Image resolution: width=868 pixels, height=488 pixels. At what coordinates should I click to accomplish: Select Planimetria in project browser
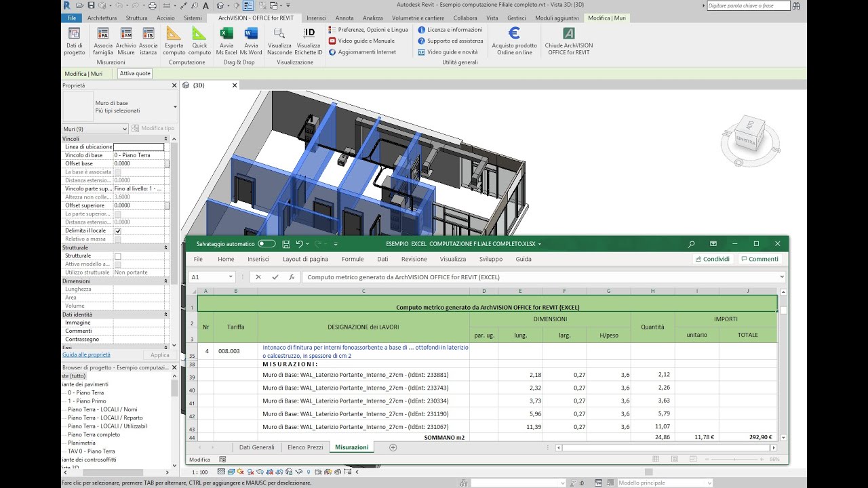tap(81, 443)
